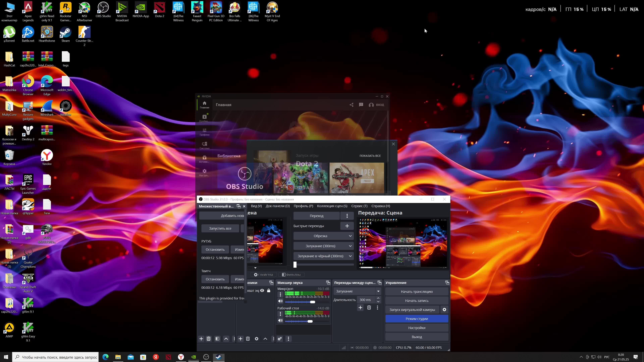644x362 pixels.
Task: Click Windows taskbar search field
Action: 56,357
